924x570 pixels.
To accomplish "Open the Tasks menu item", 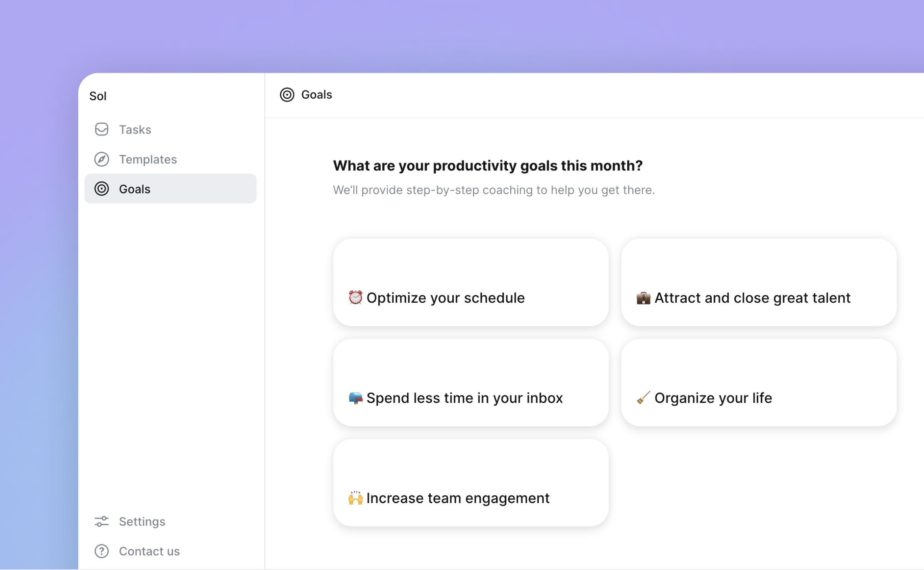I will [135, 129].
